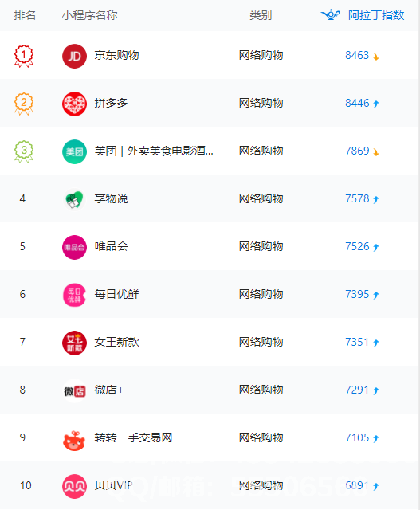Open the 拼多多 red heart icon
Screen dimensions: 420x510
pos(74,104)
